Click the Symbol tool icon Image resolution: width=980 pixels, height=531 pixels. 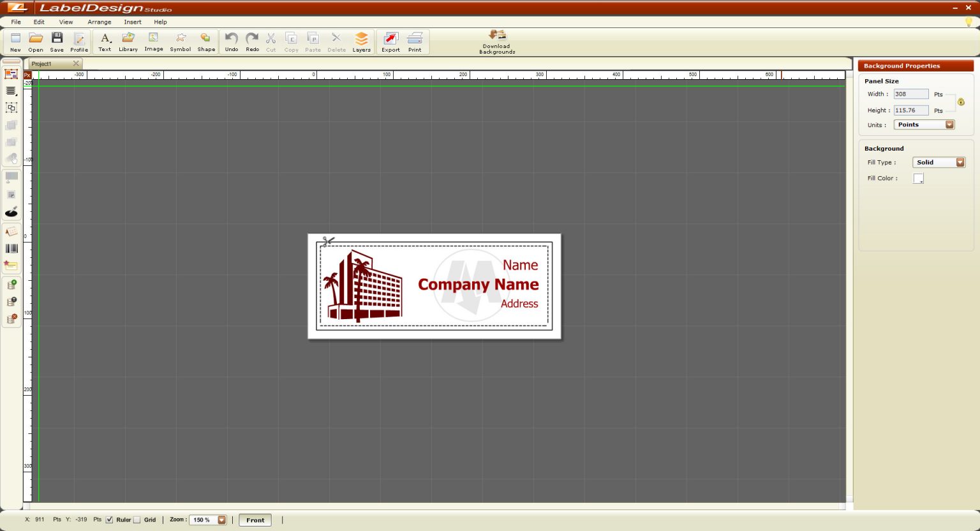coord(181,42)
